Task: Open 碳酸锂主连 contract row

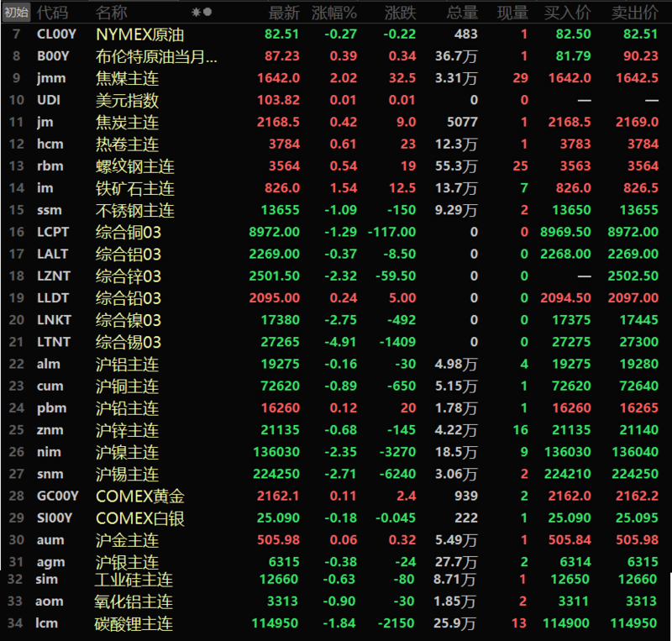Action: pos(134,623)
